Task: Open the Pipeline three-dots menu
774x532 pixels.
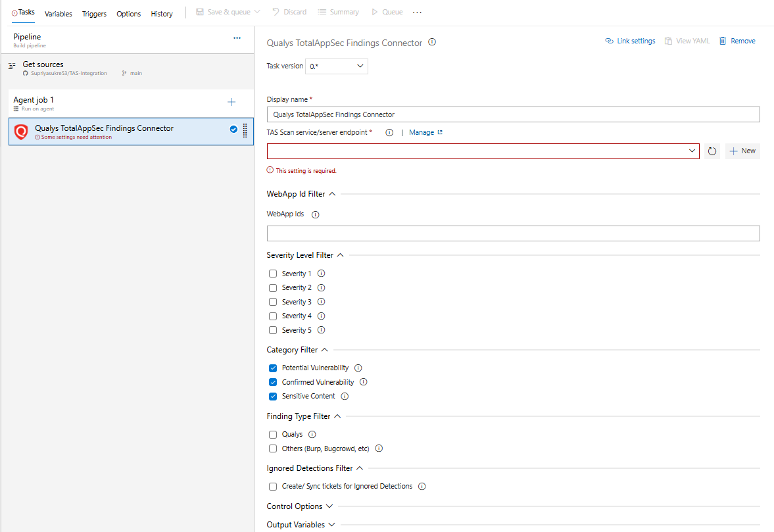Action: (237, 38)
